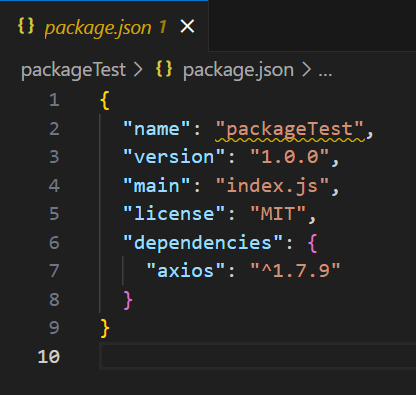Click the "main" key text
Image resolution: width=416 pixels, height=395 pixels.
click(157, 186)
